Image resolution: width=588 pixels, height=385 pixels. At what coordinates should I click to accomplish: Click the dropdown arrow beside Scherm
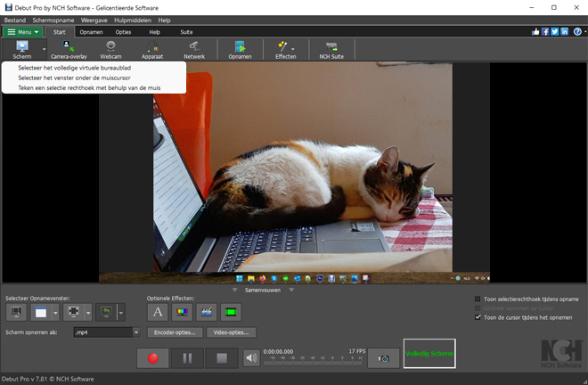pos(44,50)
